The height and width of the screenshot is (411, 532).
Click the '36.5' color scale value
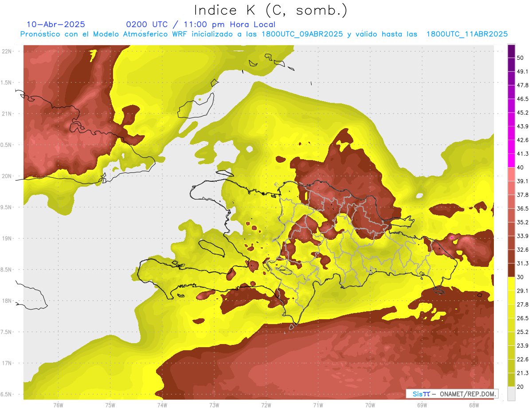tap(523, 208)
